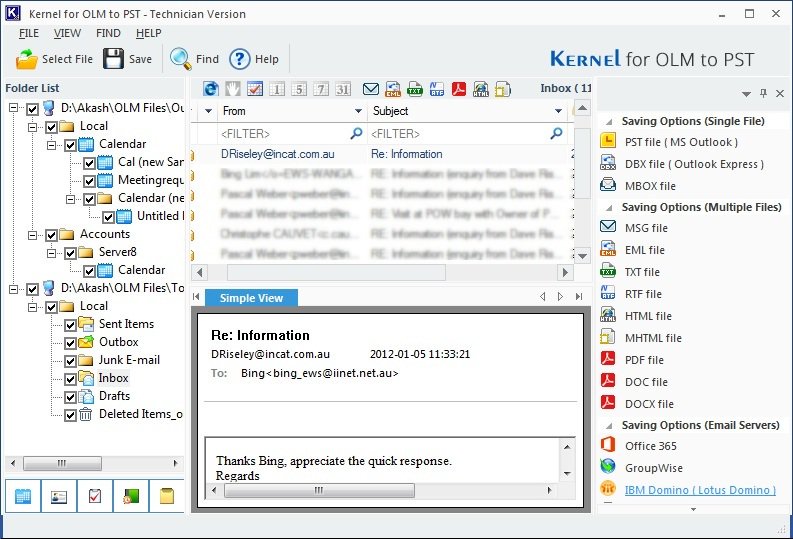Toggle the Junk E-mail folder checkbox
This screenshot has width=793, height=539.
[x=70, y=361]
